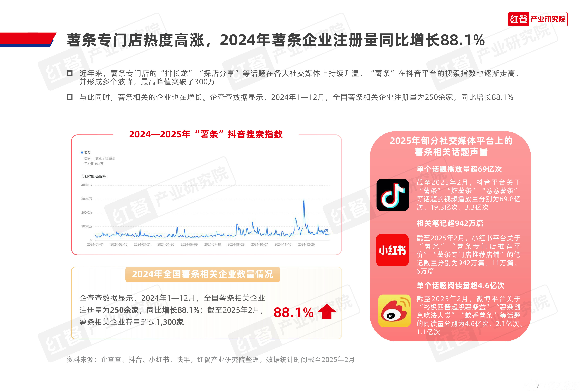Click the Xiaohongshu paragraph starting 截至2025年2月，小红书
The image size is (588, 392).
(x=468, y=255)
